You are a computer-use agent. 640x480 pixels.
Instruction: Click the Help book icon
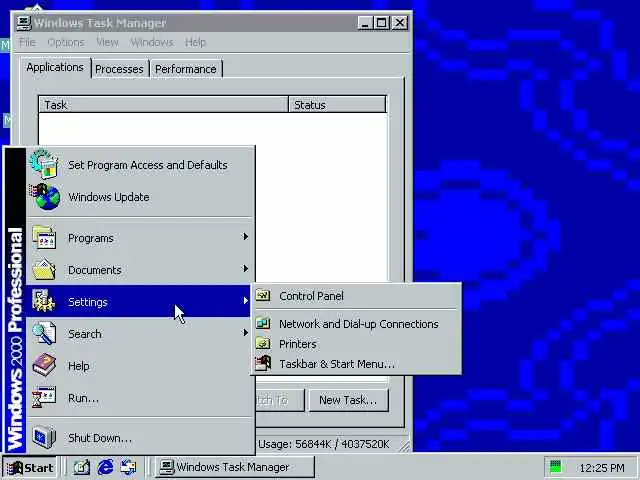(44, 365)
